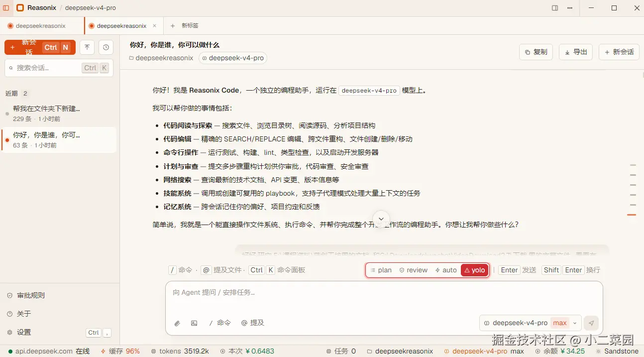Click the inline deepseek-v4-pro code label
The image size is (644, 357).
[369, 91]
